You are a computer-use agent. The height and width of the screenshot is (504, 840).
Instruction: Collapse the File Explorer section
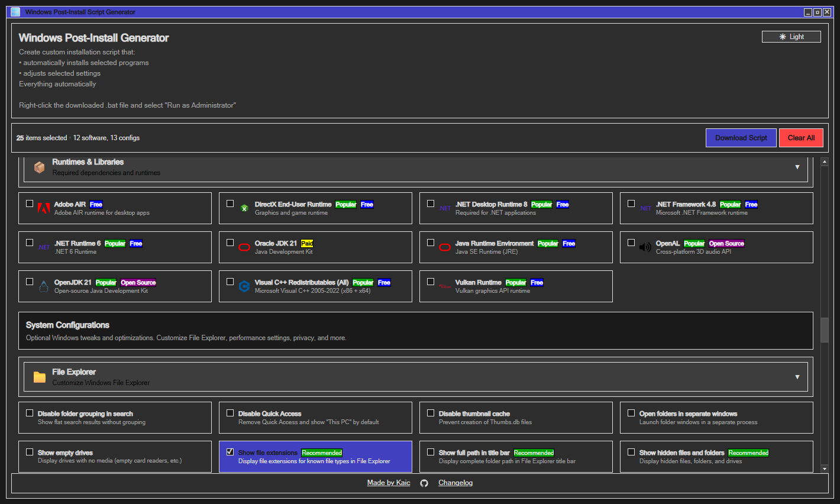797,376
